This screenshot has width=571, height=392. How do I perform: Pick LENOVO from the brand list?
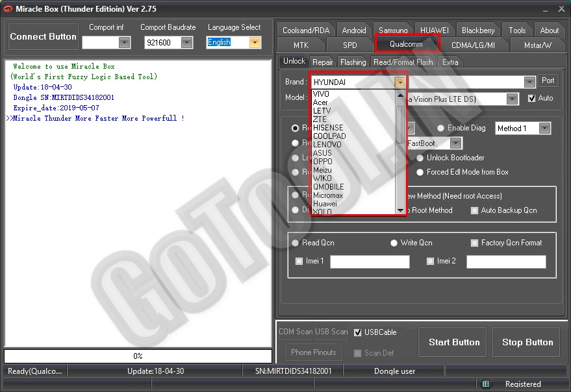(x=327, y=145)
